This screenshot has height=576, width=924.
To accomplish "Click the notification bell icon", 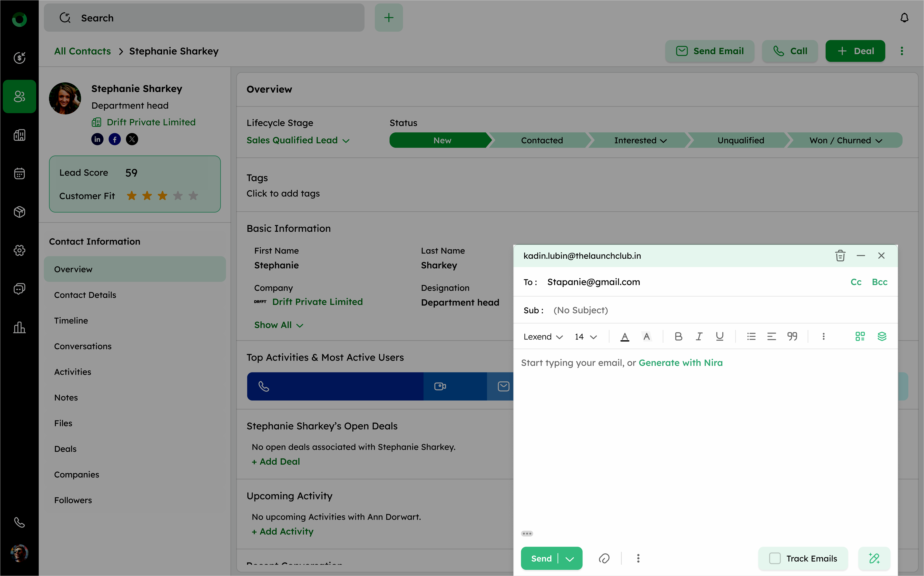I will (904, 18).
